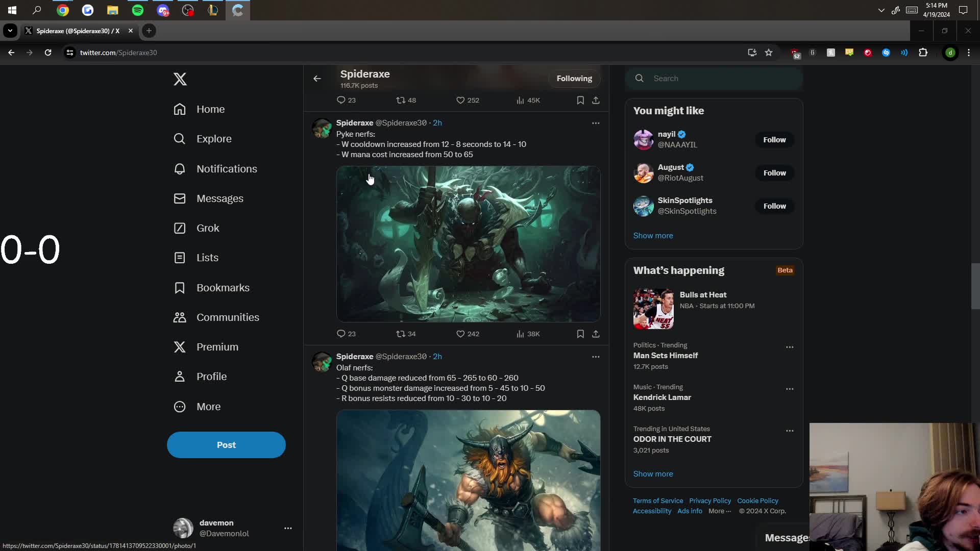The height and width of the screenshot is (551, 980).
Task: Show more suggested accounts
Action: tap(653, 236)
